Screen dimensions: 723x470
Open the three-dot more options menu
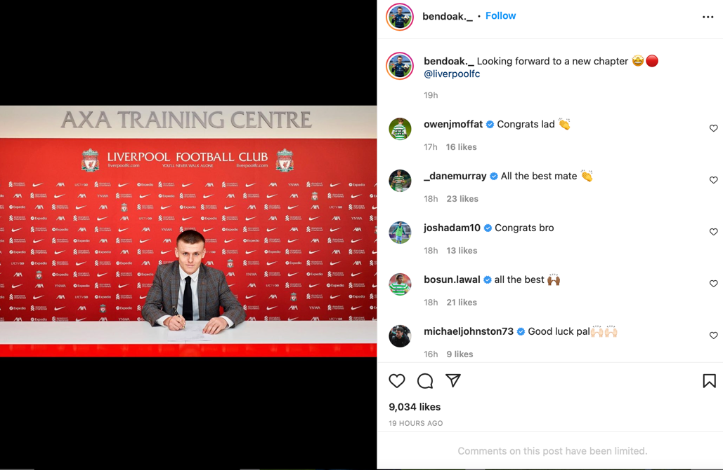[x=708, y=17]
